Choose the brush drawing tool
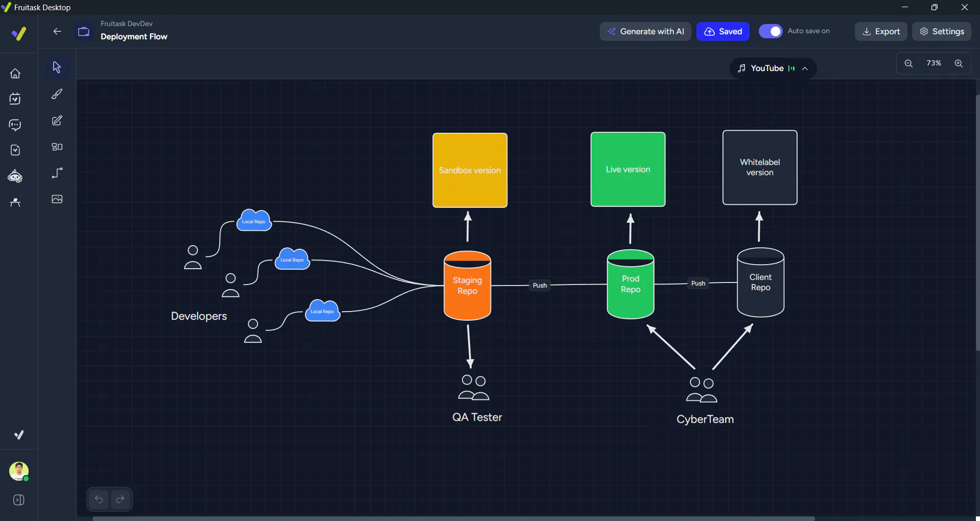 [x=57, y=94]
